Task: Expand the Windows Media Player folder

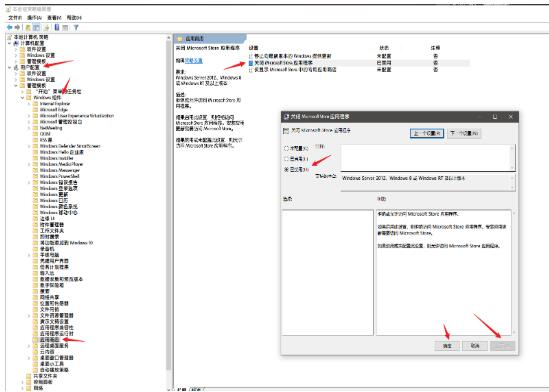Action: [x=29, y=164]
